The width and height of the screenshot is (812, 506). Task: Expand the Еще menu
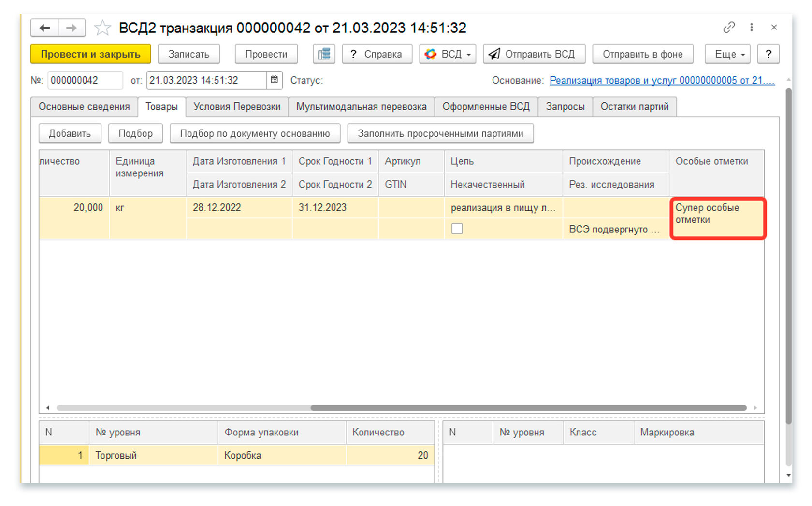tap(727, 54)
